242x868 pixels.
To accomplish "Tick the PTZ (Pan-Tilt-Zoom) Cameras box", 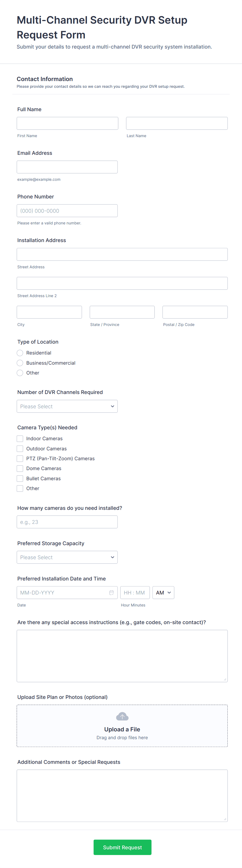I will click(20, 459).
